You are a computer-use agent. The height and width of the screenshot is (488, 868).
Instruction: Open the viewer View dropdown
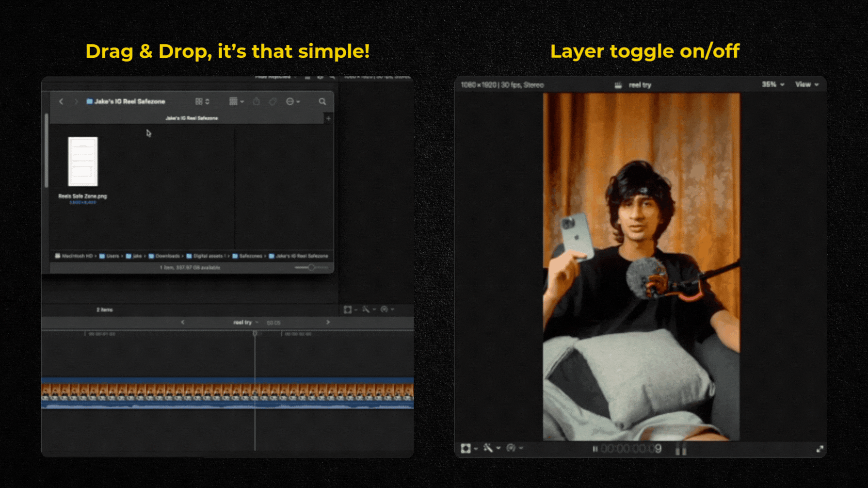point(807,84)
